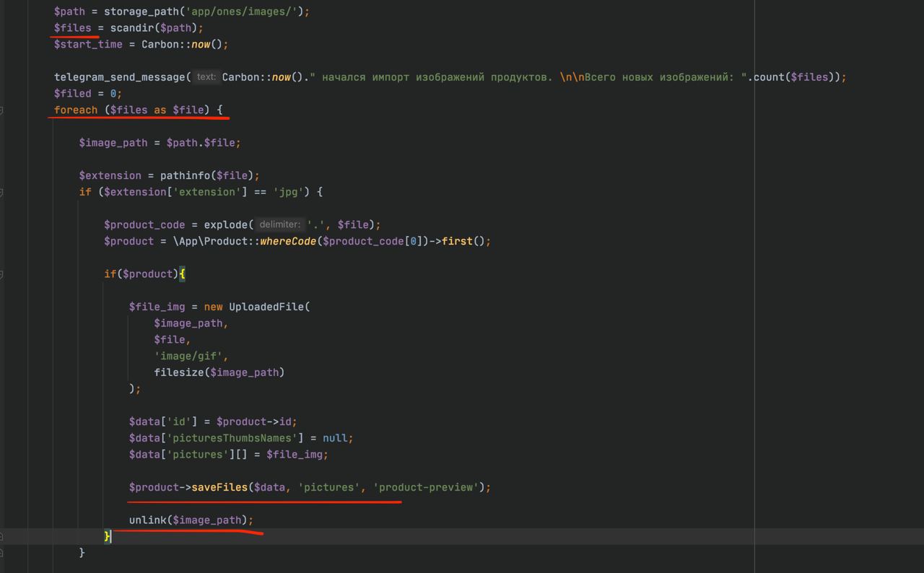Click the $image_path constructor argument line
Viewport: 924px width, 573px height.
(191, 323)
